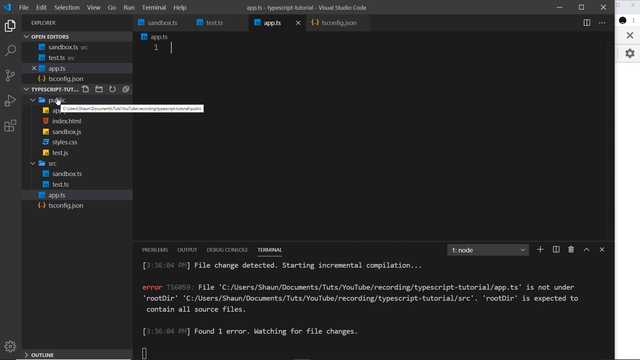The height and width of the screenshot is (360, 640).
Task: Open the Go menu
Action: pyautogui.click(x=112, y=7)
